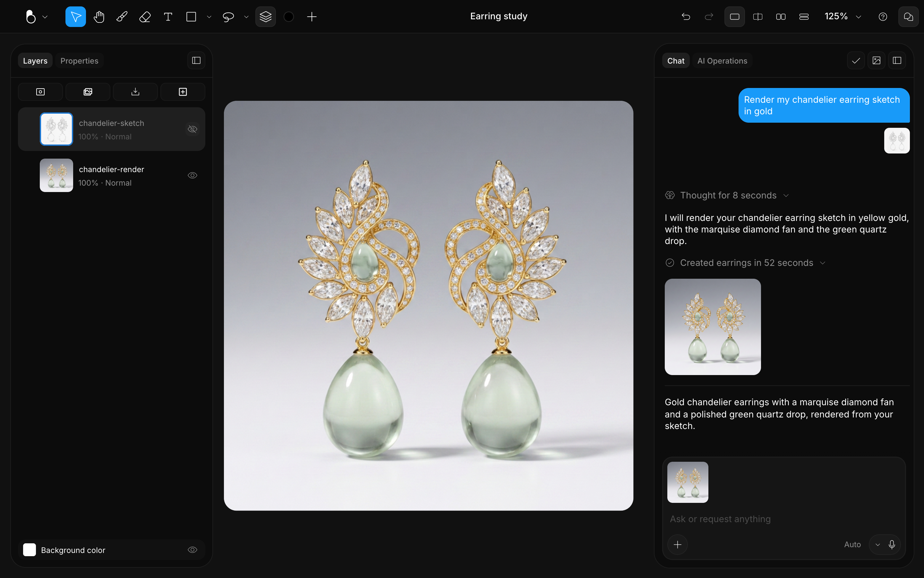Switch to the Properties tab

pyautogui.click(x=80, y=61)
